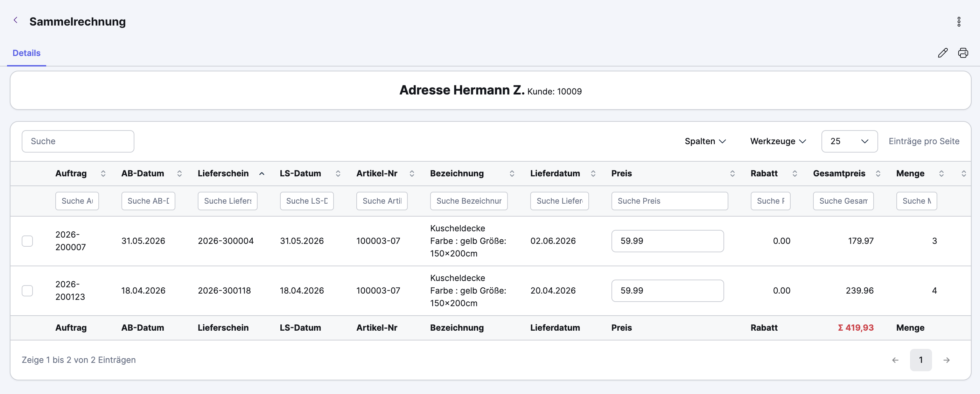Click page number 1 button

(x=920, y=360)
